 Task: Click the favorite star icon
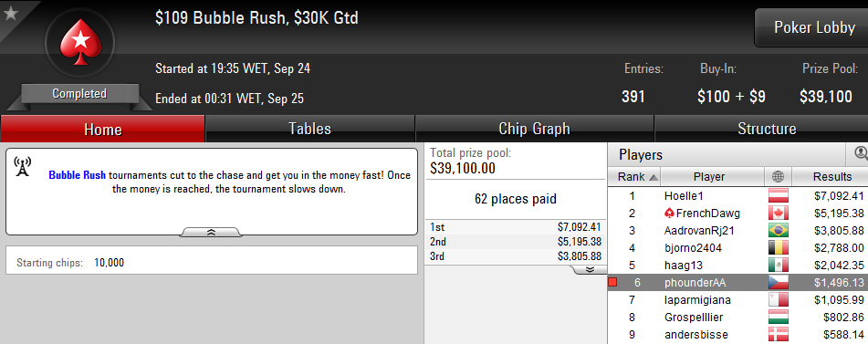point(11,14)
